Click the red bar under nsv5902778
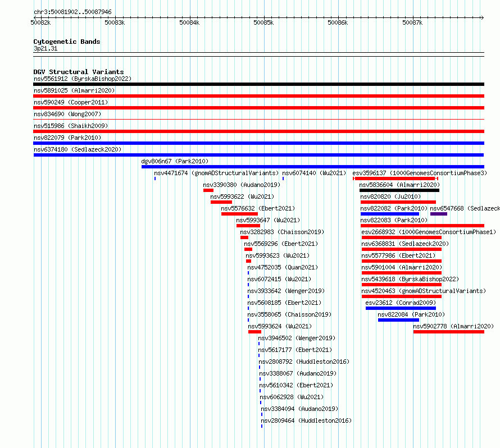 [449, 332]
